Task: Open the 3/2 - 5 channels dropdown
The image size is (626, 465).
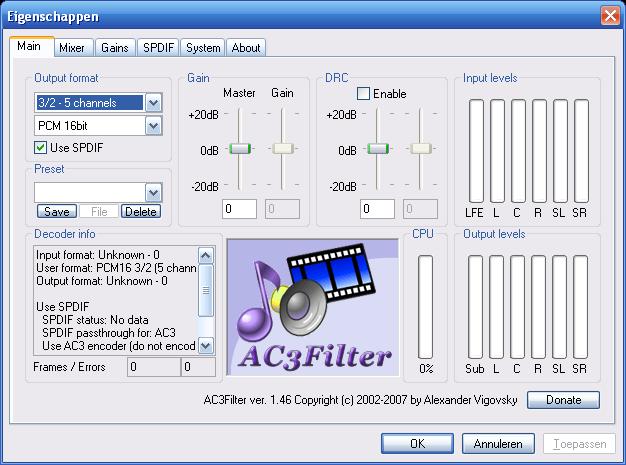Action: point(153,103)
